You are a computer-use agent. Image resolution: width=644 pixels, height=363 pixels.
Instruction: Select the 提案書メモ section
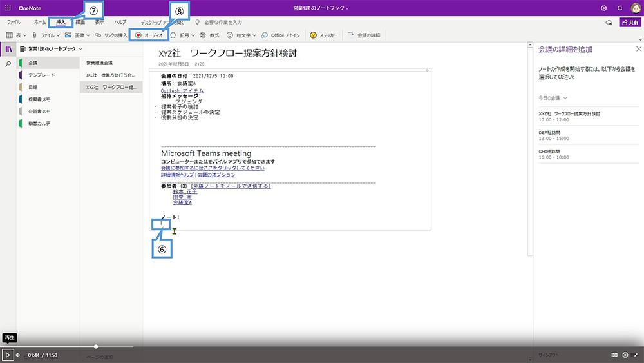(x=48, y=99)
